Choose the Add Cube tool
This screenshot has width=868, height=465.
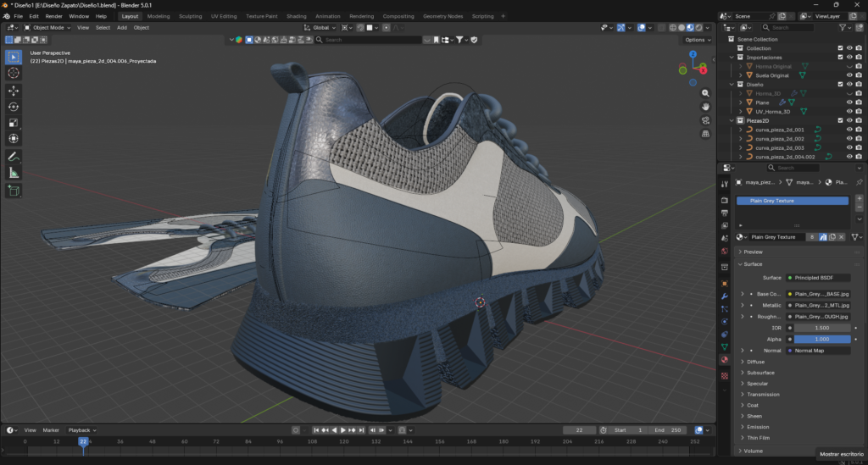point(14,191)
